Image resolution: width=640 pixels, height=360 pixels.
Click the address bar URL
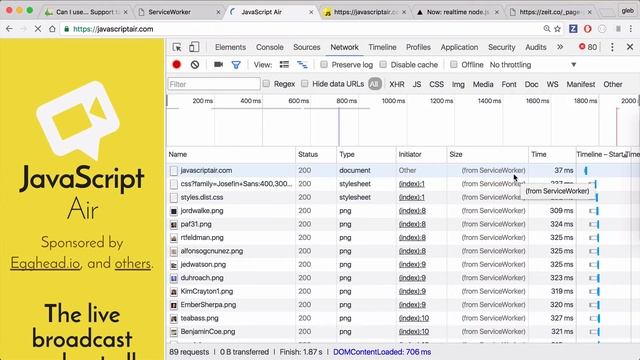tap(113, 29)
